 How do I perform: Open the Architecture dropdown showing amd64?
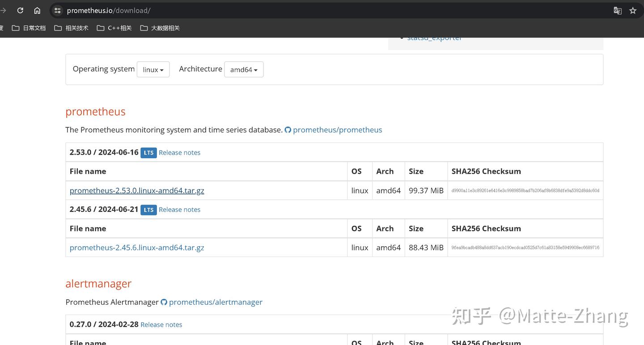[244, 69]
